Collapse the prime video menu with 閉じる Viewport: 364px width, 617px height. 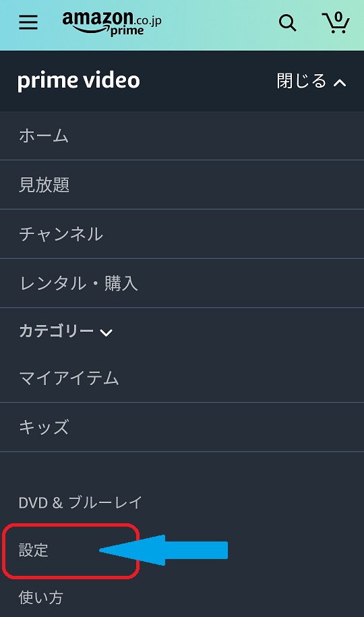[x=311, y=81]
